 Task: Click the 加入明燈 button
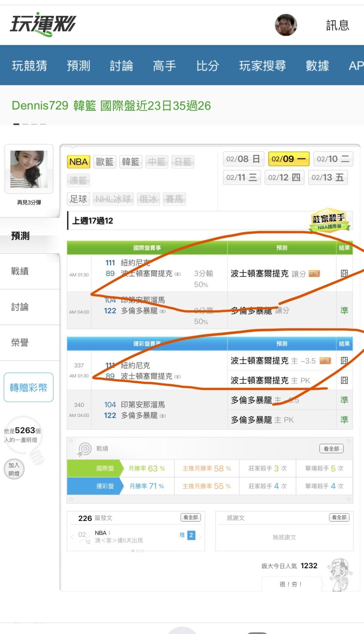click(x=14, y=469)
